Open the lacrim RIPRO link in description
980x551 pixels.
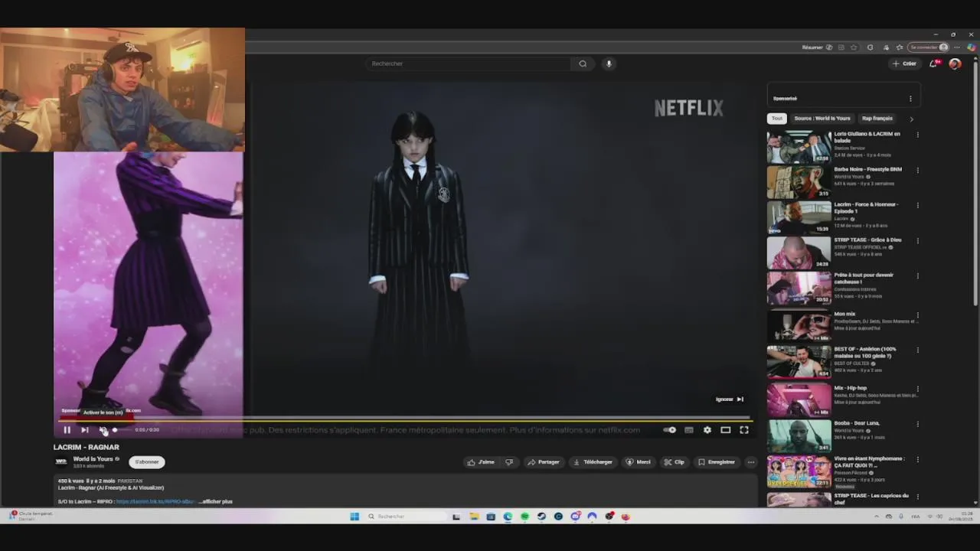(x=155, y=501)
